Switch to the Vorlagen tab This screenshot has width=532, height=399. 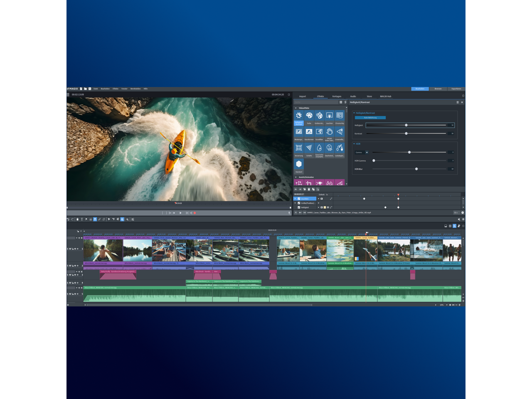337,96
